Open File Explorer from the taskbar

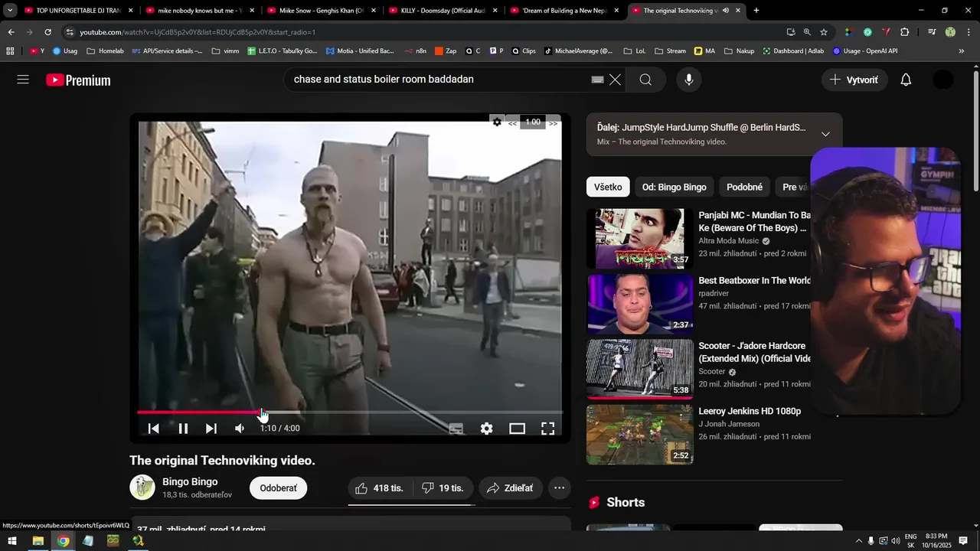[x=38, y=541]
